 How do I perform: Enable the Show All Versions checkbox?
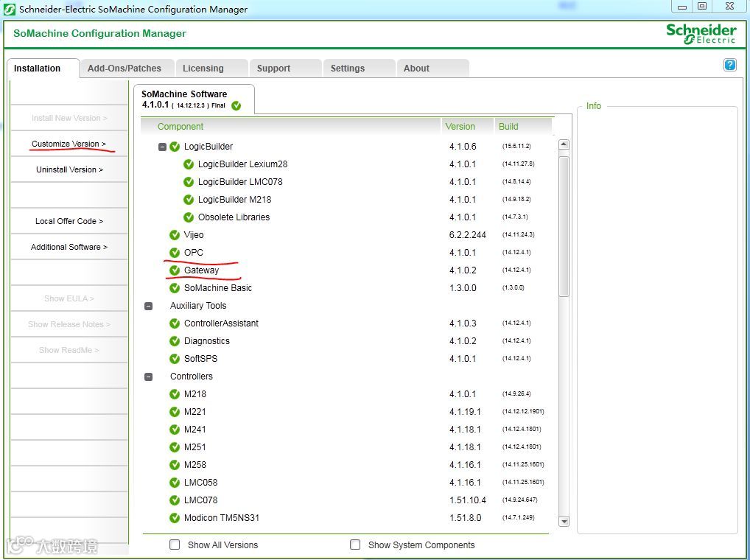(175, 545)
